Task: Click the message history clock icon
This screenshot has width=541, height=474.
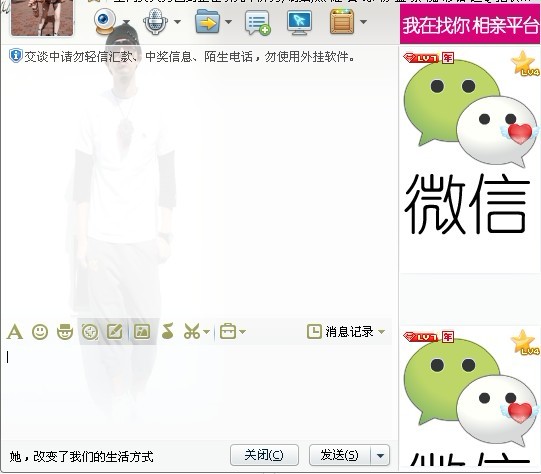Action: click(x=314, y=332)
